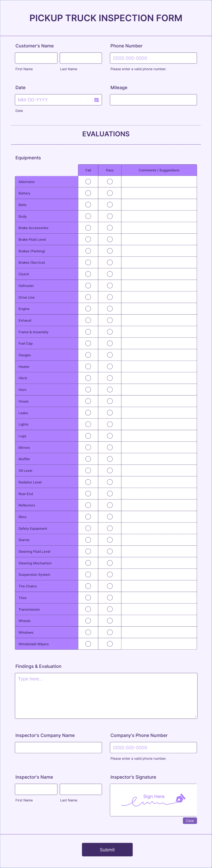Image resolution: width=212 pixels, height=868 pixels.
Task: Select Fail for Alternator
Action: (x=88, y=182)
